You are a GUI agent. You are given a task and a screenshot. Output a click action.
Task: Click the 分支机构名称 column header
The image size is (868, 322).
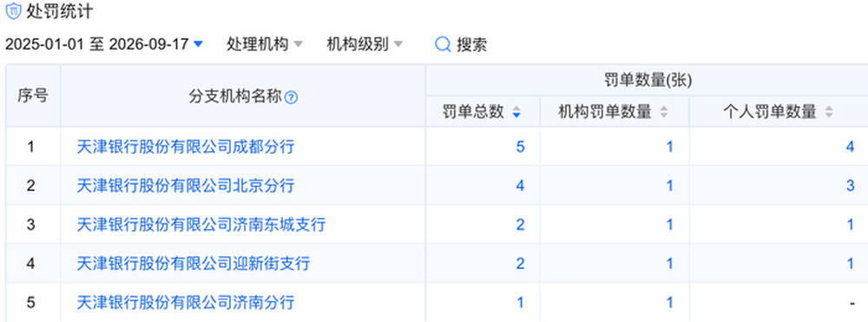[243, 96]
